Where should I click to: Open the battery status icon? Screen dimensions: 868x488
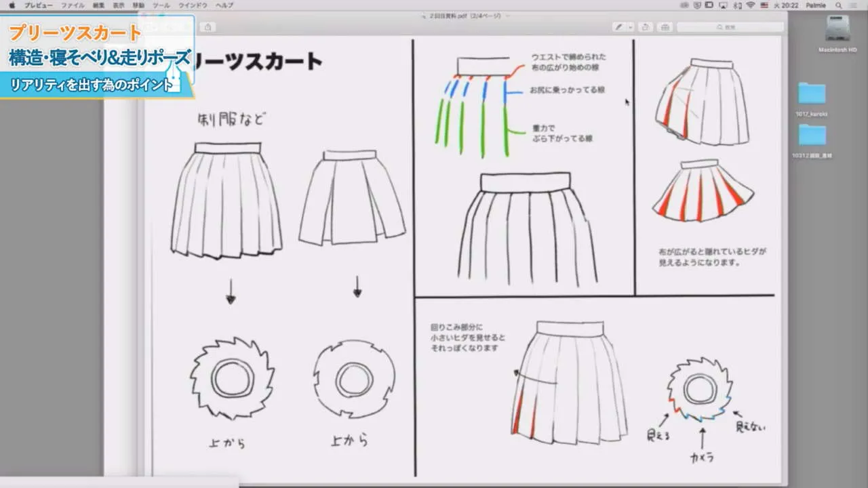tap(708, 5)
